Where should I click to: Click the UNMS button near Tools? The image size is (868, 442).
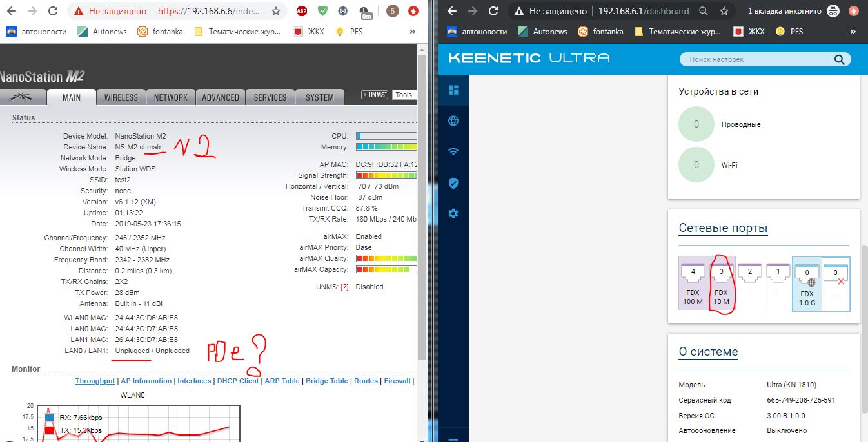(375, 95)
